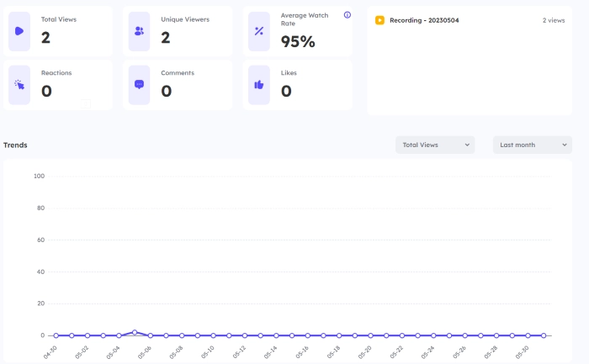Click the Comments speech bubble icon
The height and width of the screenshot is (364, 589).
pyautogui.click(x=139, y=85)
